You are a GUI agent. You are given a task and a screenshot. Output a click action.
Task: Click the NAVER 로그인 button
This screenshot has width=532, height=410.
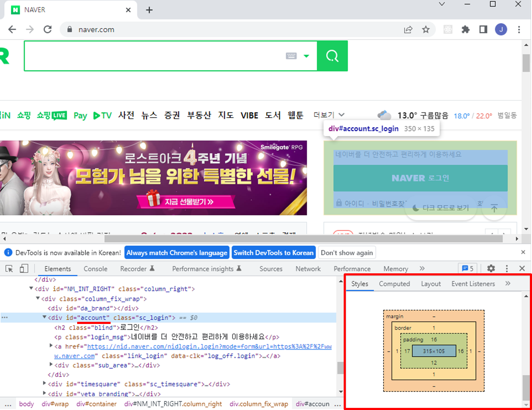[x=421, y=178]
